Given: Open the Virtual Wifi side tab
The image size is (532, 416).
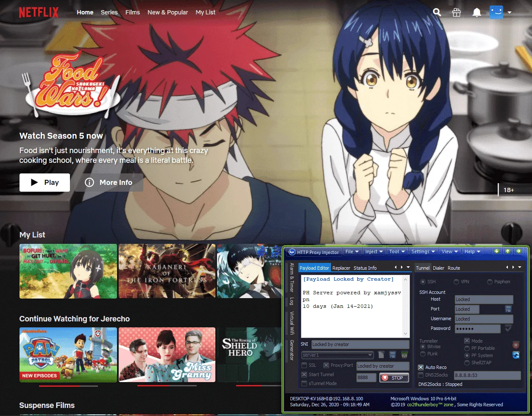Looking at the screenshot, I should [x=292, y=323].
